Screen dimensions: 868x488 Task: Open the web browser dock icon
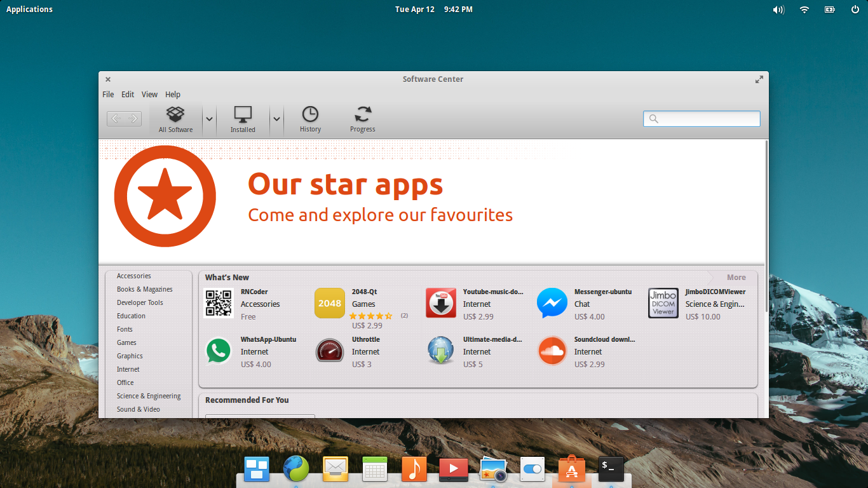[x=296, y=469]
